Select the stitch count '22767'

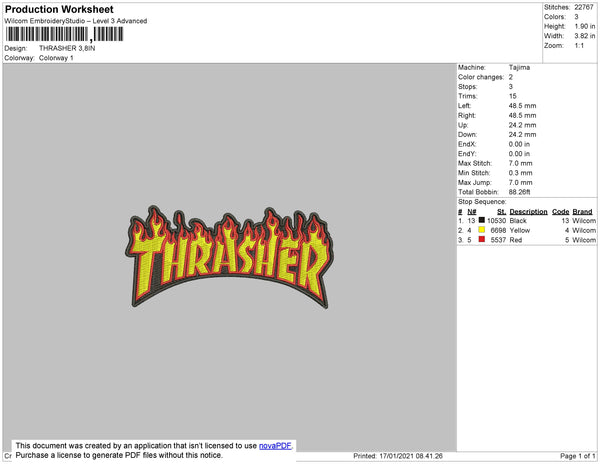584,7
